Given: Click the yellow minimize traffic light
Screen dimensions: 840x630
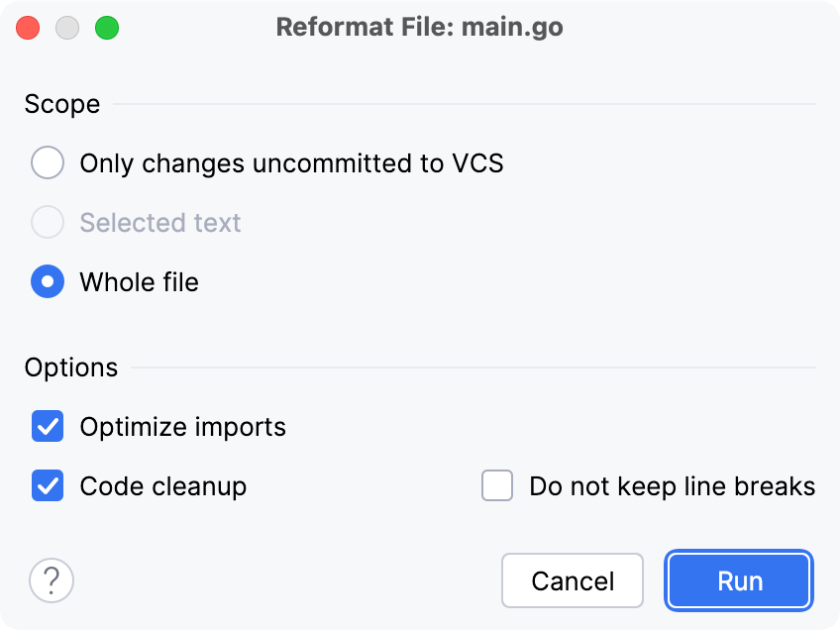Looking at the screenshot, I should click(x=67, y=28).
